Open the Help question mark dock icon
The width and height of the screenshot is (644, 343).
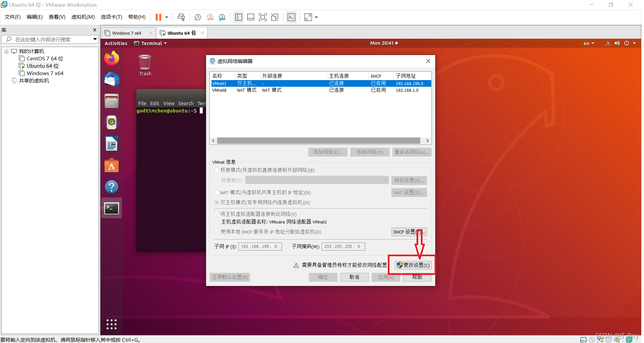(x=112, y=187)
